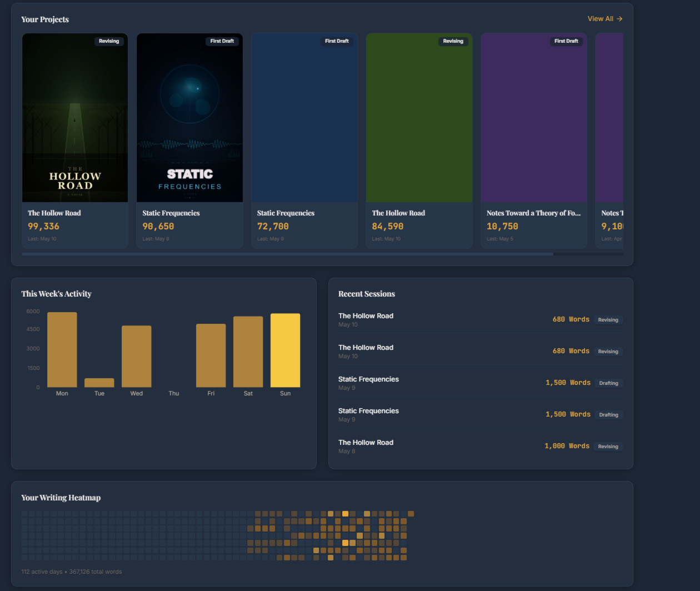
Task: Open the purple Notes Toward a Theory cover
Action: [x=534, y=118]
